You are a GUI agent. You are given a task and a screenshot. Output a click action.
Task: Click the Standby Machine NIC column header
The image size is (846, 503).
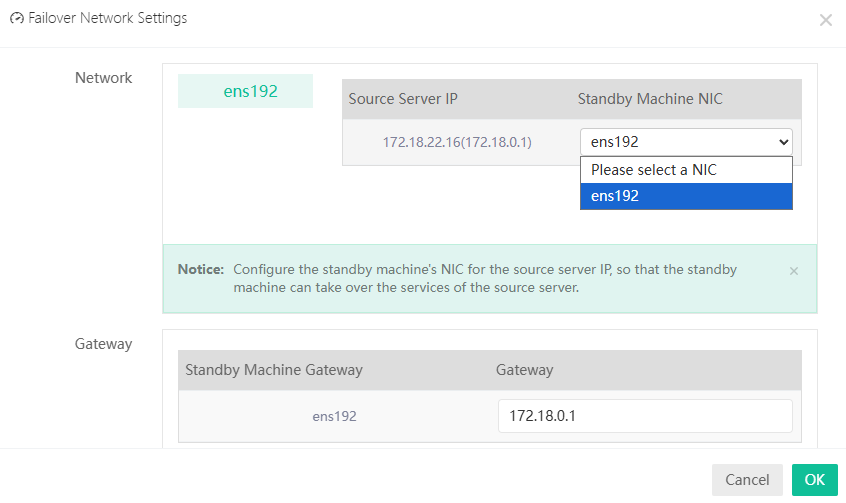(x=650, y=99)
